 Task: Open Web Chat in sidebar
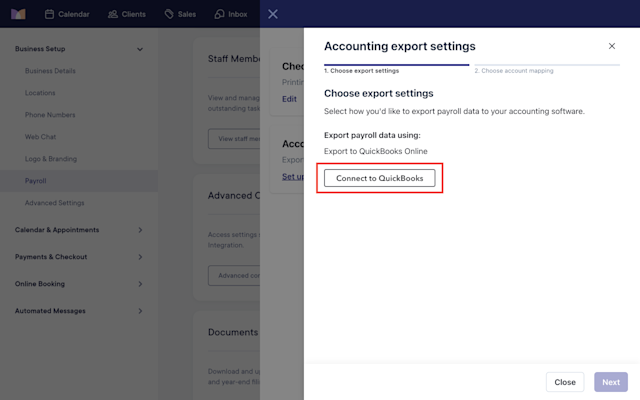click(40, 137)
